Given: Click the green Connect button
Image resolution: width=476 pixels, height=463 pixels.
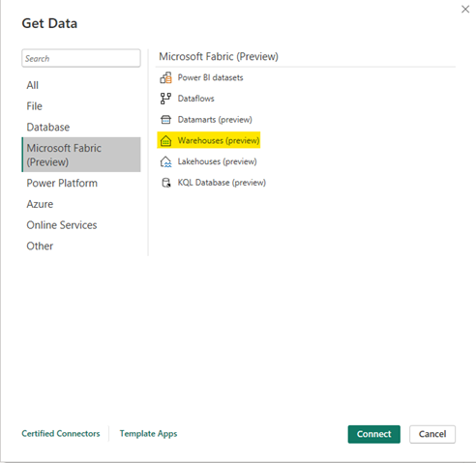Looking at the screenshot, I should point(374,434).
